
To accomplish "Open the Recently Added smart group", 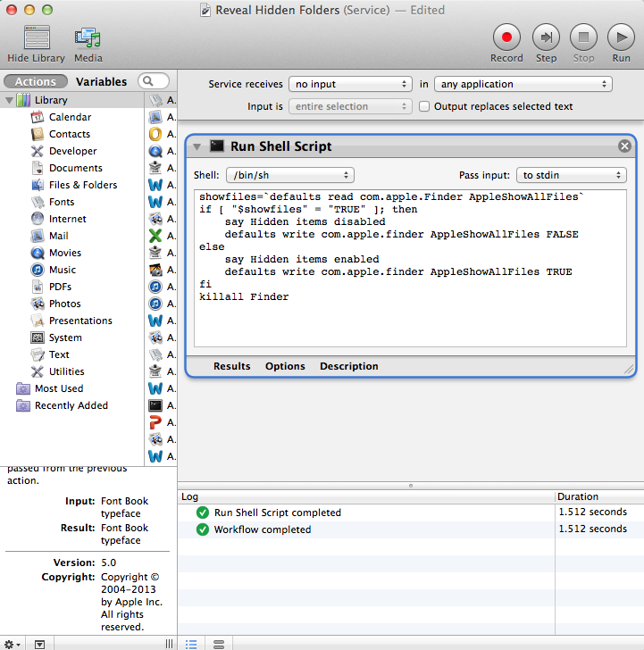I will coord(71,406).
